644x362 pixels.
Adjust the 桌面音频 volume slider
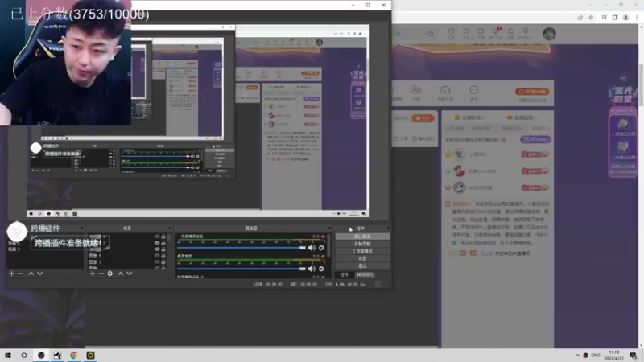(x=242, y=269)
